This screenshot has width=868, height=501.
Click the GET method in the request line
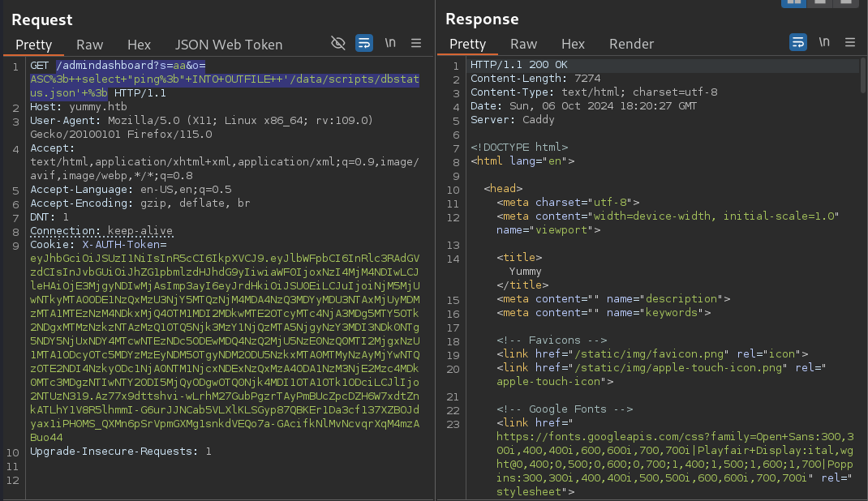[39, 66]
